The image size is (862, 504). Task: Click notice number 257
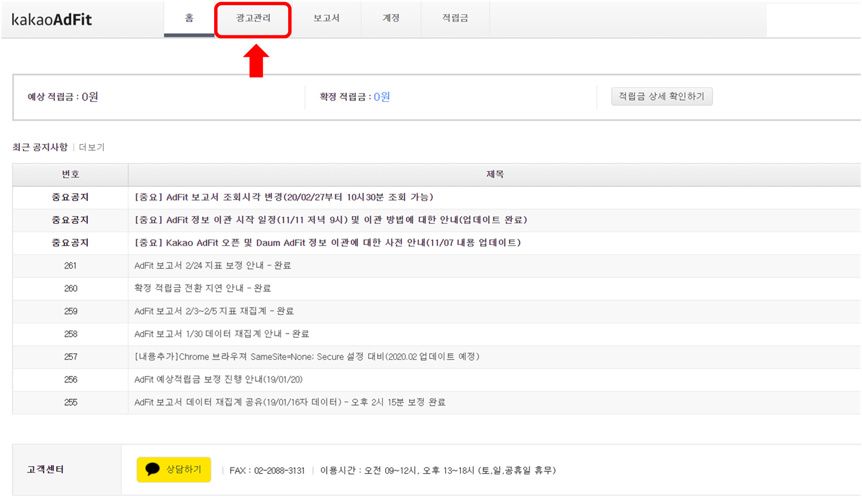[71, 357]
